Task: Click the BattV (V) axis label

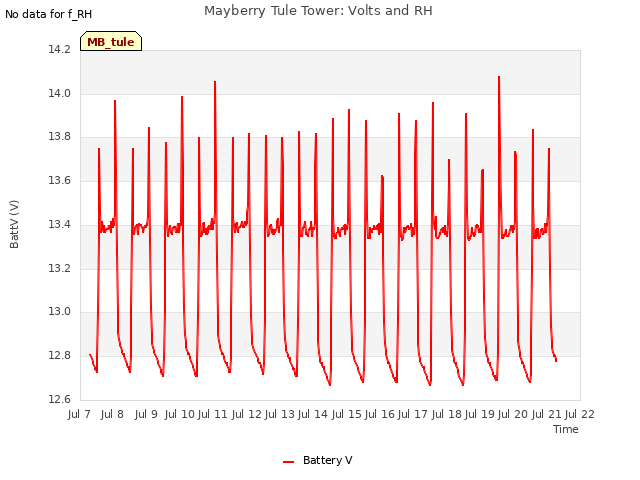Action: pyautogui.click(x=14, y=224)
